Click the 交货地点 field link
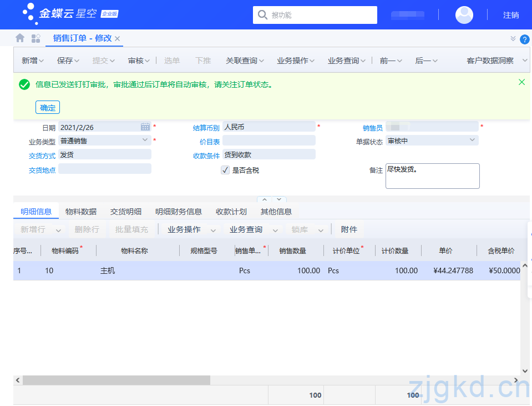Image resolution: width=532 pixels, height=406 pixels. (x=42, y=170)
